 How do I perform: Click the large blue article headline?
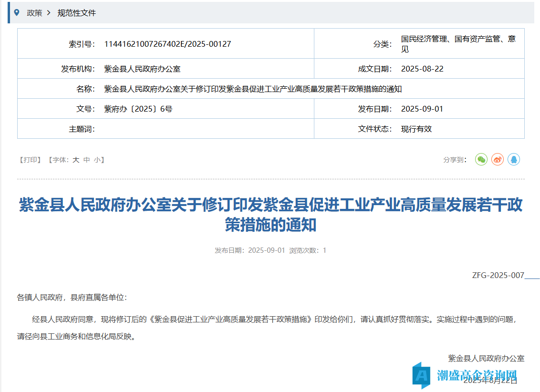270,215
